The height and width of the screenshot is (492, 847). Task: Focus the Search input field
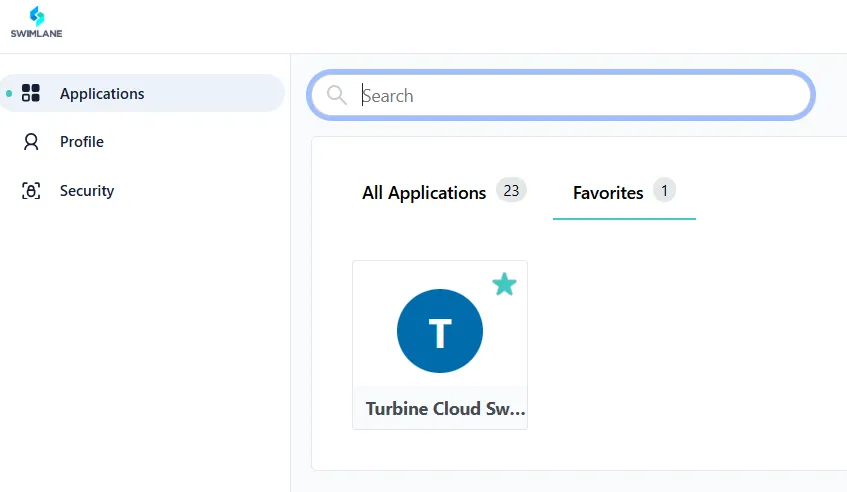pos(561,96)
